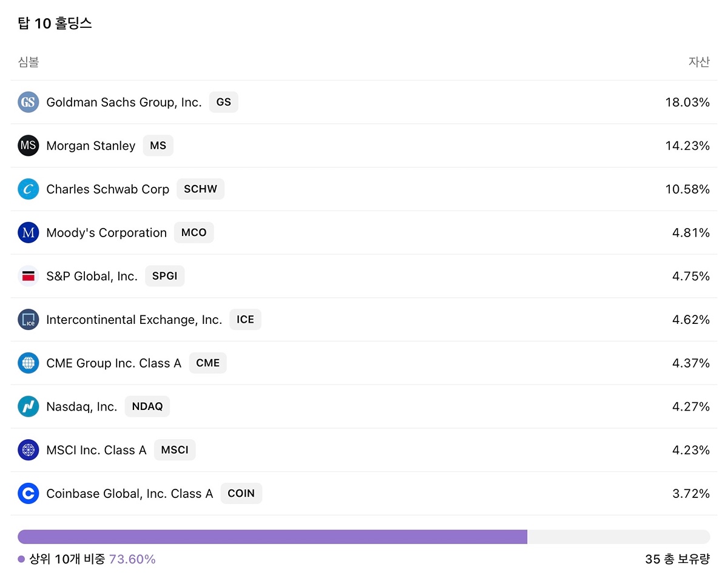Click the Morgan Stanley logo icon
The height and width of the screenshot is (575, 728).
28,146
